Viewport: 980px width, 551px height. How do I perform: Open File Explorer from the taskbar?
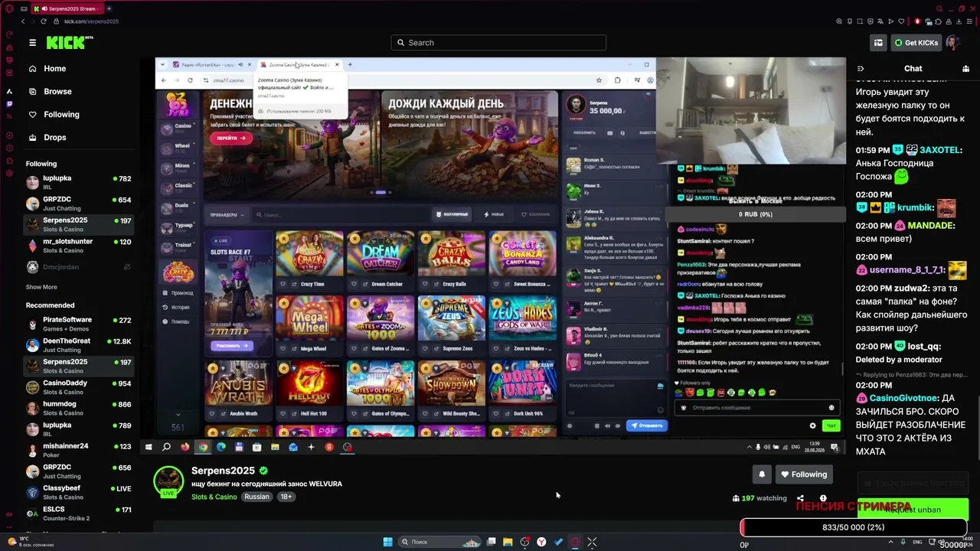(x=508, y=542)
